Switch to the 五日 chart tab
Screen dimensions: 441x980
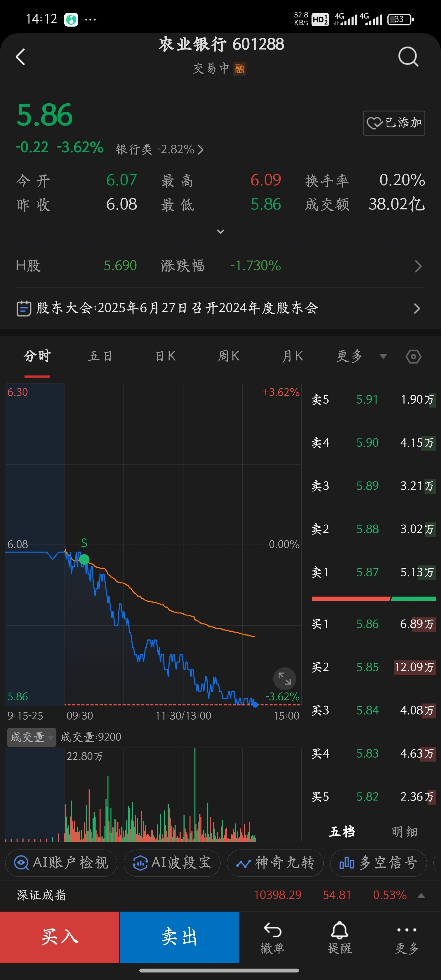[x=100, y=356]
